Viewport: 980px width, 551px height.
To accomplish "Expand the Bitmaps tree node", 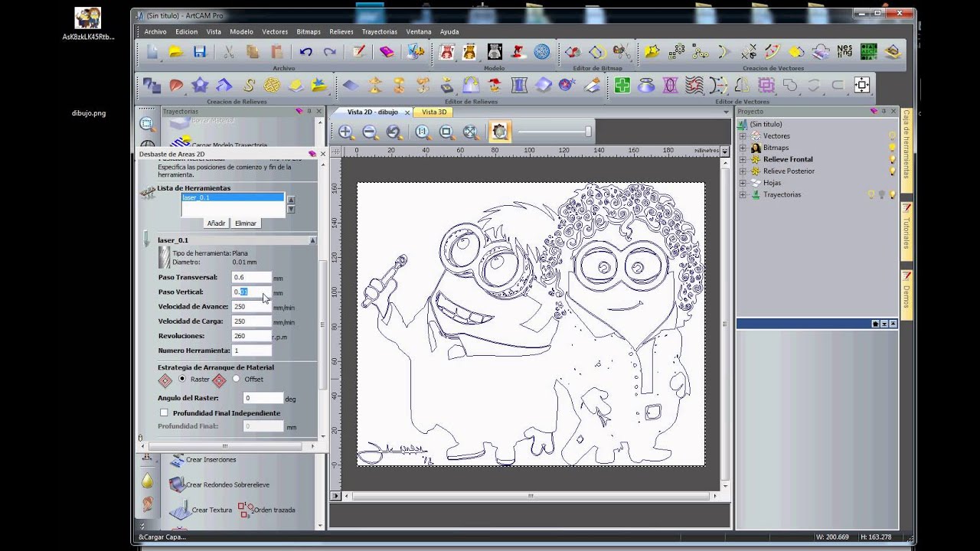I will coord(742,148).
